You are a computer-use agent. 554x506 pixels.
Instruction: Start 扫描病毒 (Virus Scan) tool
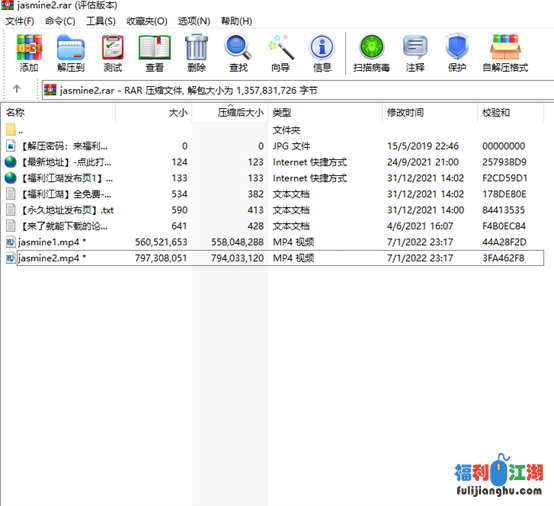[371, 53]
